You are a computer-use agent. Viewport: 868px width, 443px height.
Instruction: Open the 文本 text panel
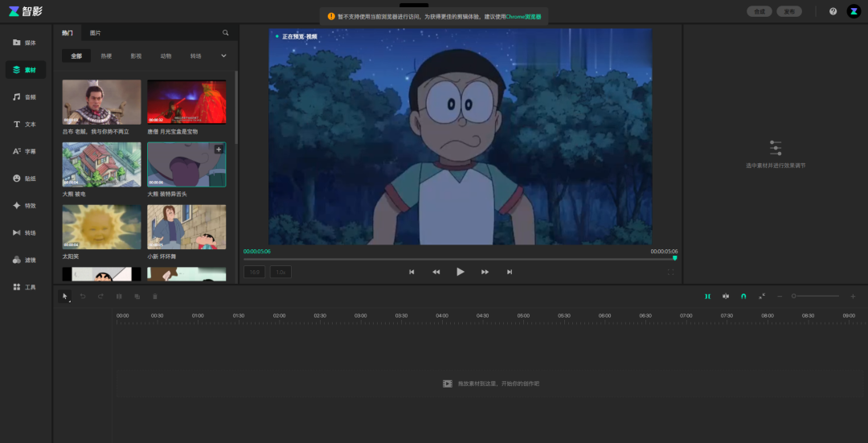pyautogui.click(x=26, y=124)
